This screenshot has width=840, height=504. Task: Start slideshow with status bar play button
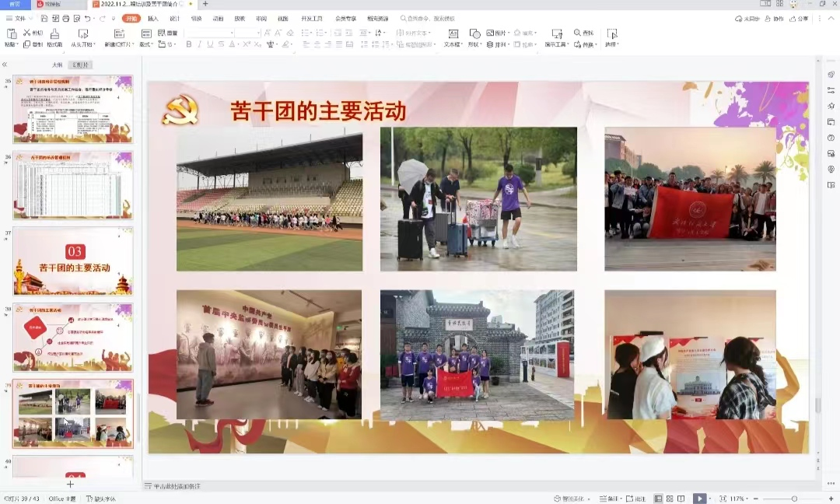700,499
